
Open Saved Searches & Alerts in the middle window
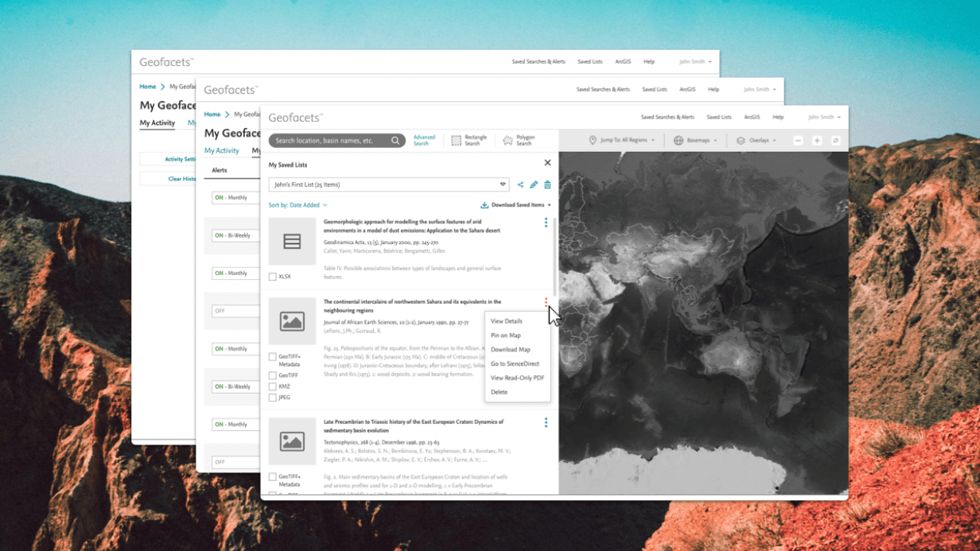[603, 89]
